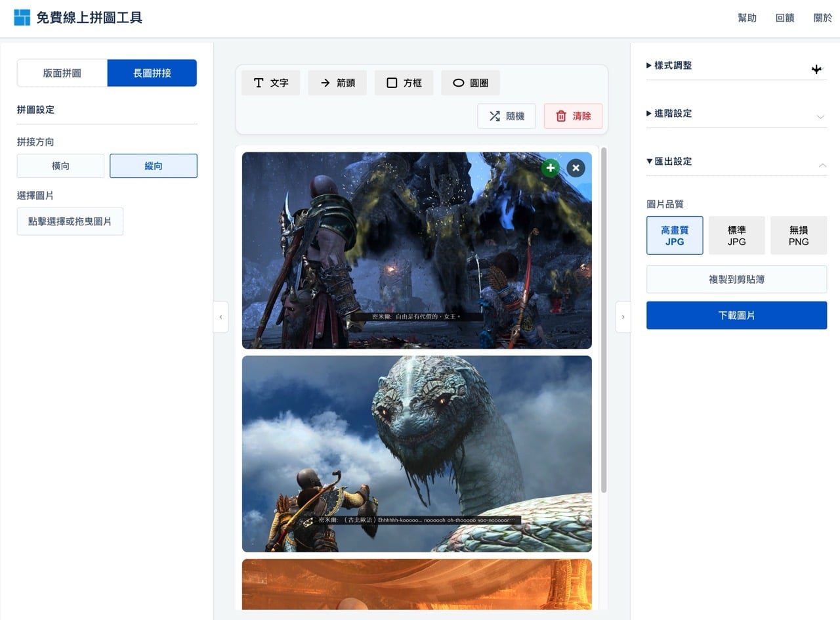
Task: Choose 無損 PNG quality
Action: 799,236
